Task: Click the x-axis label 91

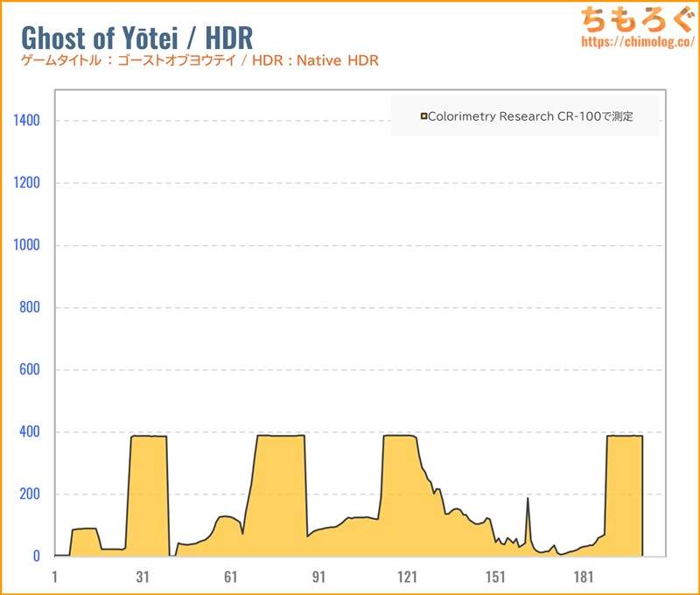Action: (319, 577)
